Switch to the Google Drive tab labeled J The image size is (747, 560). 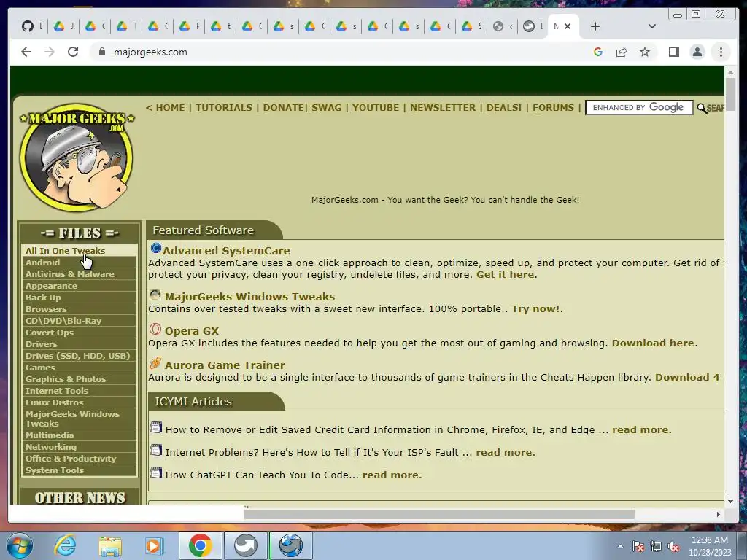(63, 26)
